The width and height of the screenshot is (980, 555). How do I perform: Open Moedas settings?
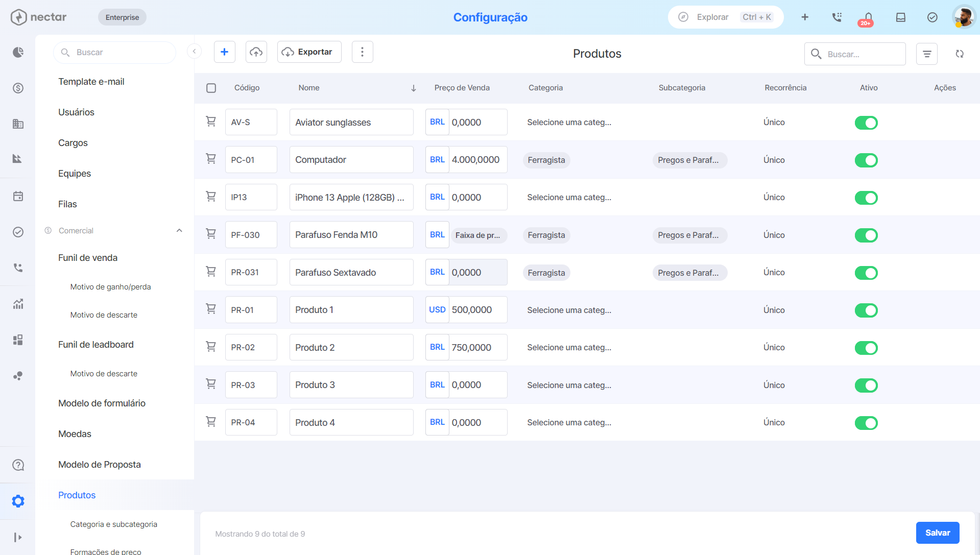pos(75,434)
